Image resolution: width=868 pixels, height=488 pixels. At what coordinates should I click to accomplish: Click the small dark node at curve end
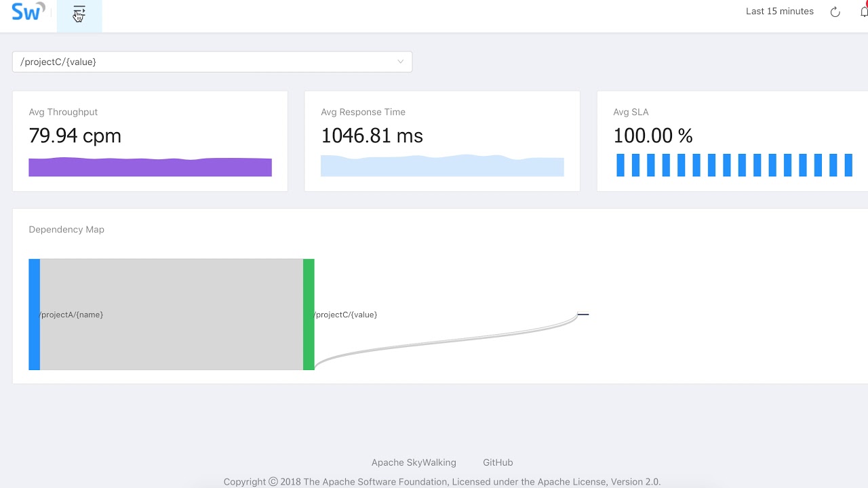click(x=583, y=314)
